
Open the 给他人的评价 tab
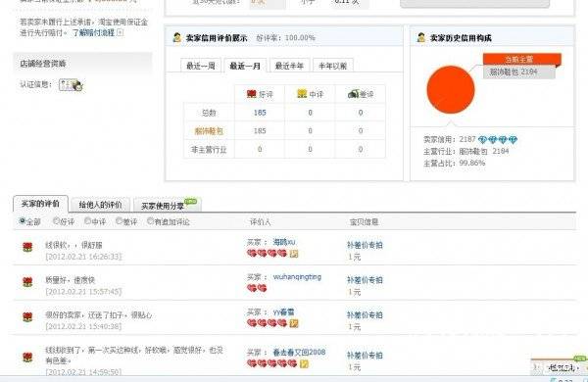tap(100, 205)
